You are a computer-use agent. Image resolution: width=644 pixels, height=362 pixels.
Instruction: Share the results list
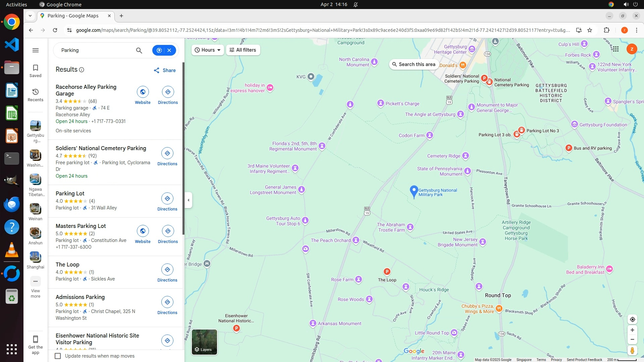click(165, 70)
